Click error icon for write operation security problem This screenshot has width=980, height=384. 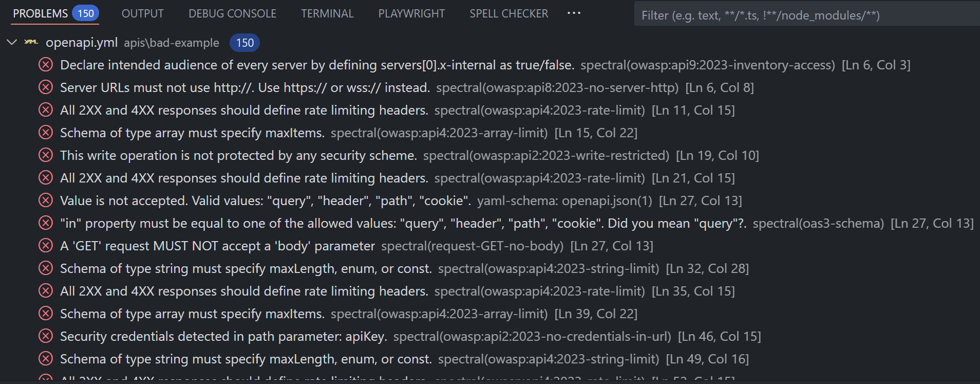click(46, 155)
